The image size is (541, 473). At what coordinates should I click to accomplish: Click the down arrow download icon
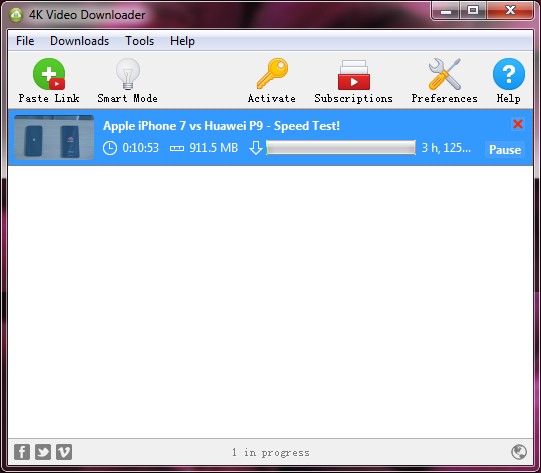[256, 148]
